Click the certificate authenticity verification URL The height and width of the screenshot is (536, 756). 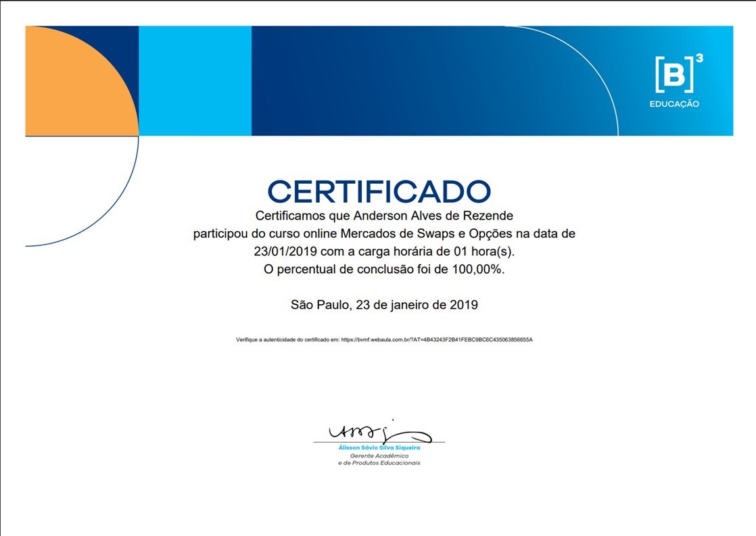pyautogui.click(x=437, y=339)
